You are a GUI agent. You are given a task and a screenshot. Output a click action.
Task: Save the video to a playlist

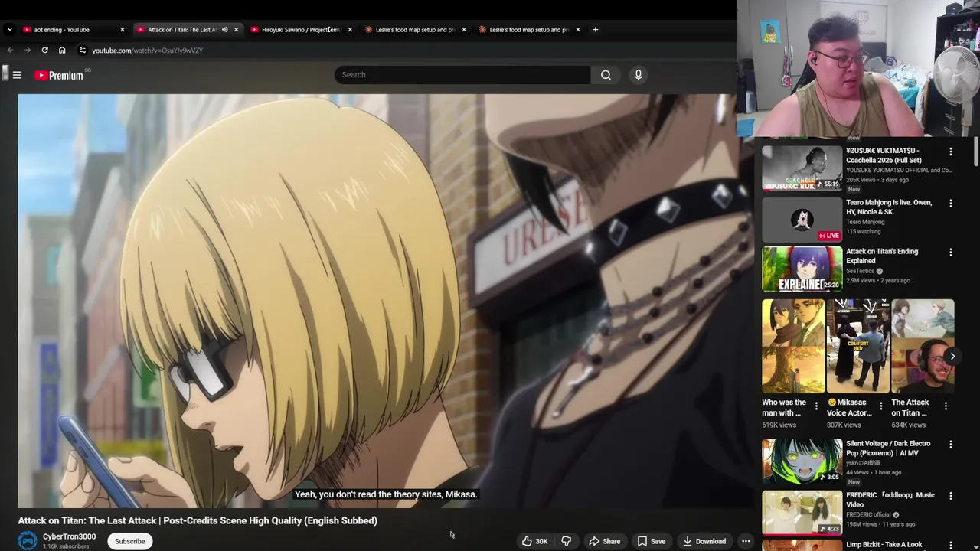click(652, 541)
